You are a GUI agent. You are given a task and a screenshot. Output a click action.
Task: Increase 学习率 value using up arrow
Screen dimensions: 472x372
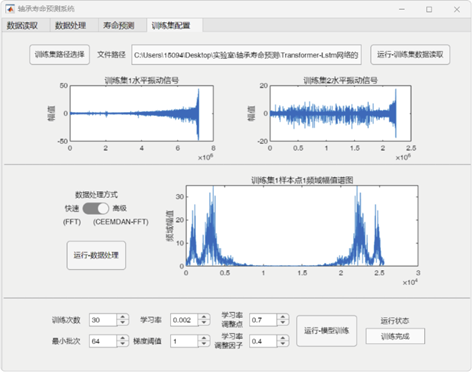[x=204, y=317]
